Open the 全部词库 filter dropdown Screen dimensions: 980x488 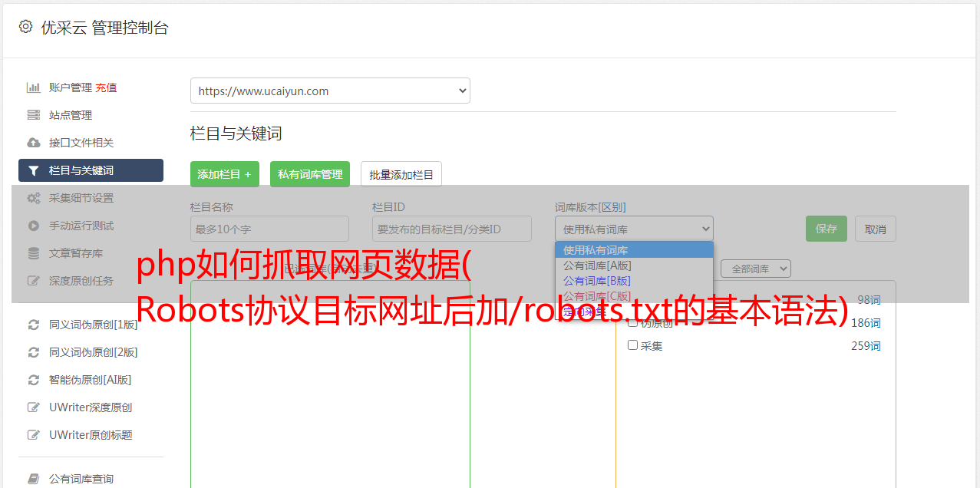pos(756,269)
